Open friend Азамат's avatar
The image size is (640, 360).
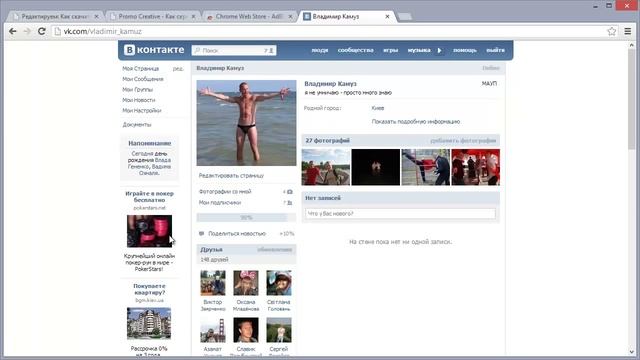(213, 330)
